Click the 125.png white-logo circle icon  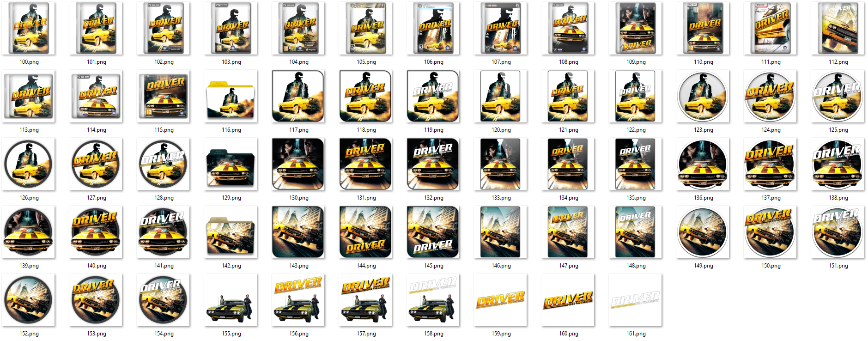click(838, 96)
